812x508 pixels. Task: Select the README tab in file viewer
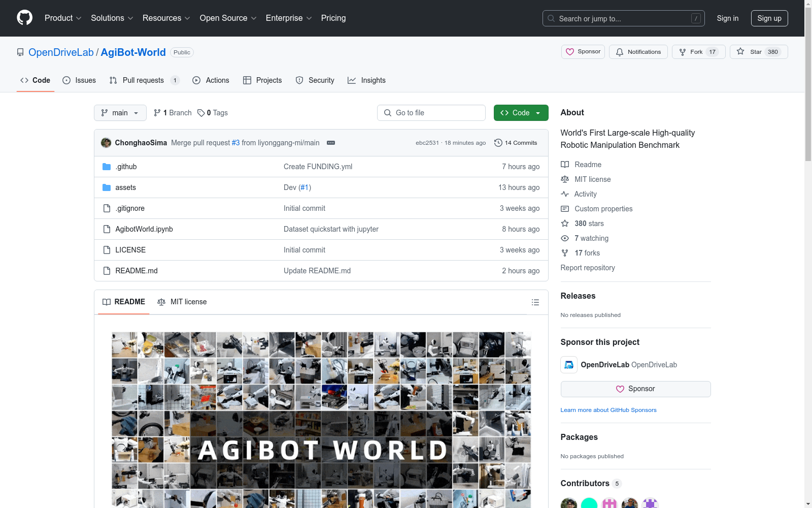click(124, 302)
